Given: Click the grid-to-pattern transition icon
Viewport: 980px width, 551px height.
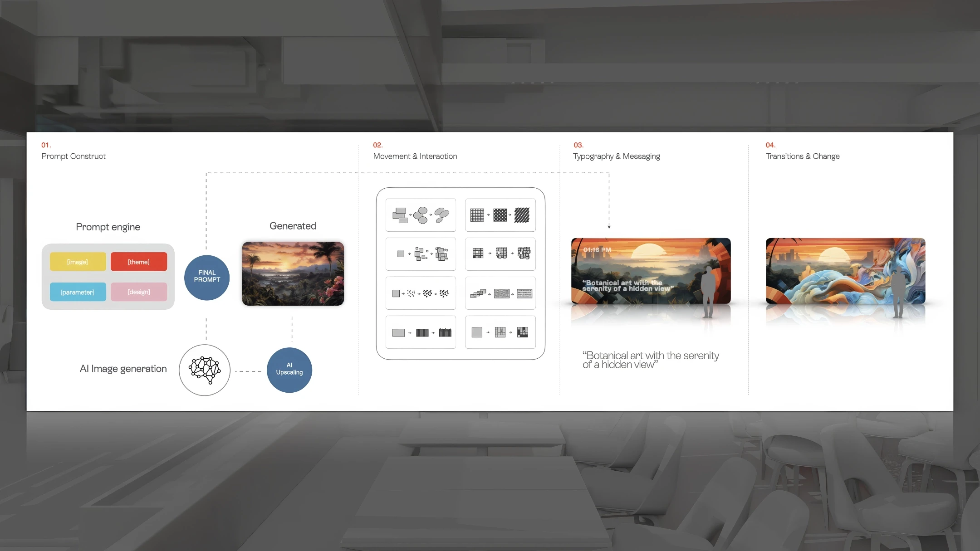Looking at the screenshot, I should 500,215.
